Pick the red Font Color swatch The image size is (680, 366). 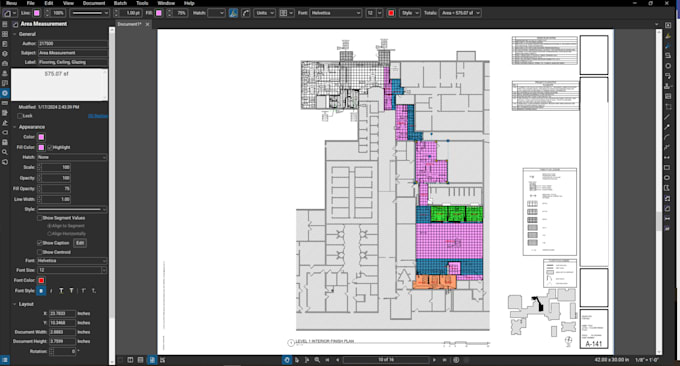coord(41,280)
